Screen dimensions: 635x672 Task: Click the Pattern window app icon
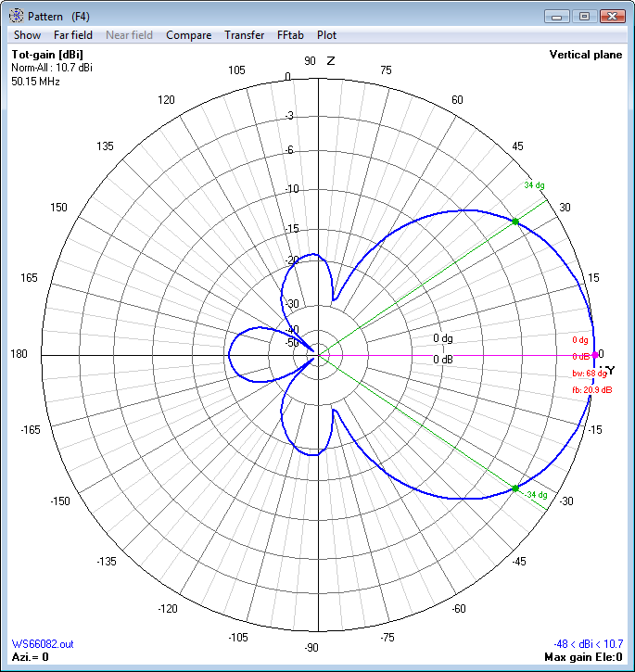click(17, 16)
